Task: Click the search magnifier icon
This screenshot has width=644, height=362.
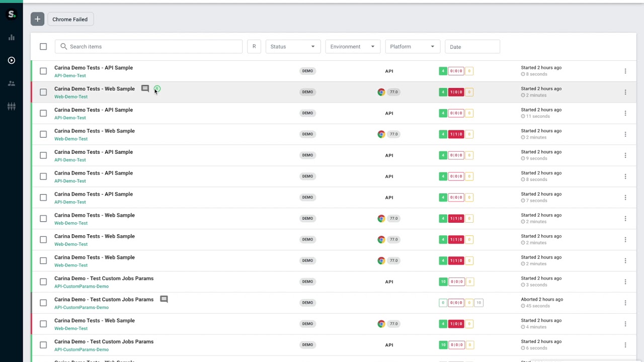Action: [63, 46]
